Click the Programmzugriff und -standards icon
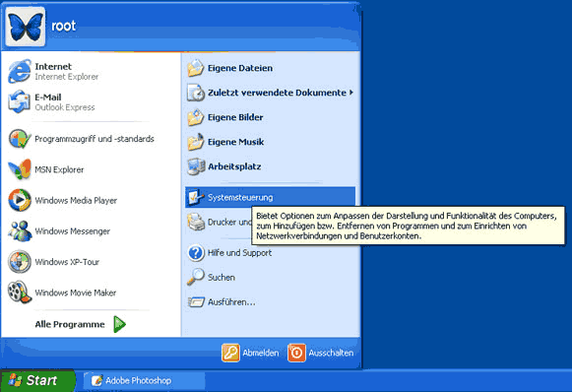 coord(20,139)
